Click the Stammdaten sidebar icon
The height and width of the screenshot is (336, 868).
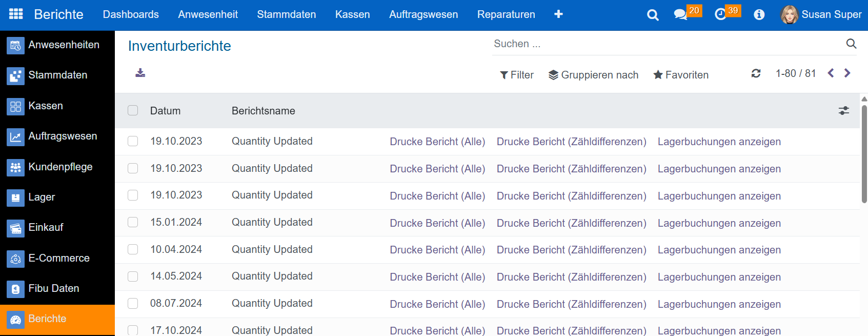coord(15,76)
